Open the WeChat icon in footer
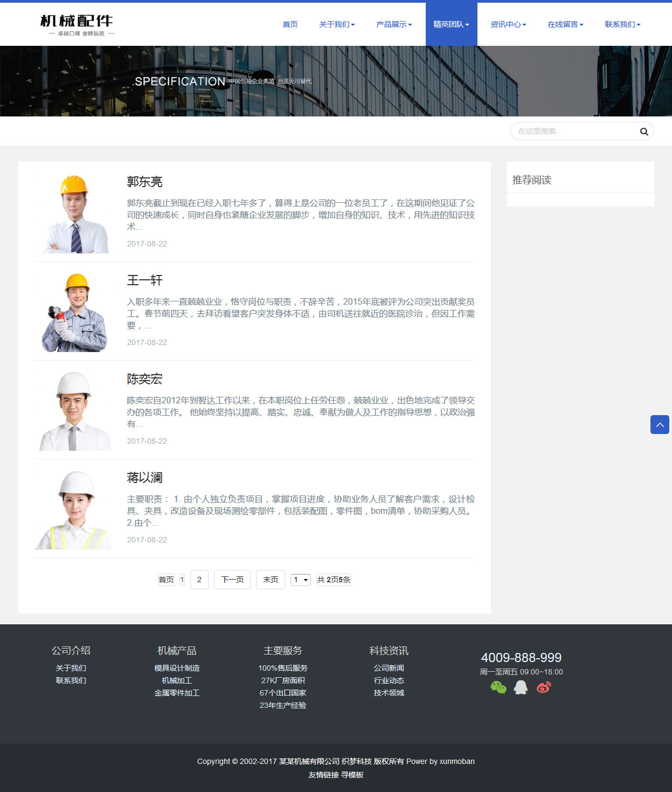This screenshot has width=672, height=792. [x=498, y=687]
